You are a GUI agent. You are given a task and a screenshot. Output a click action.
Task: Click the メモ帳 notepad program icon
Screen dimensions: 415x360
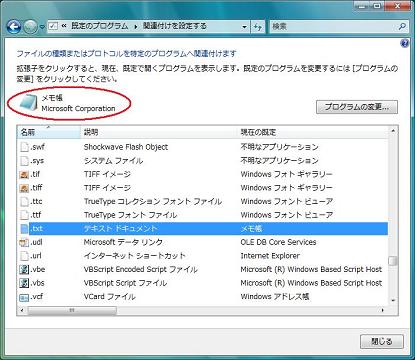point(28,102)
